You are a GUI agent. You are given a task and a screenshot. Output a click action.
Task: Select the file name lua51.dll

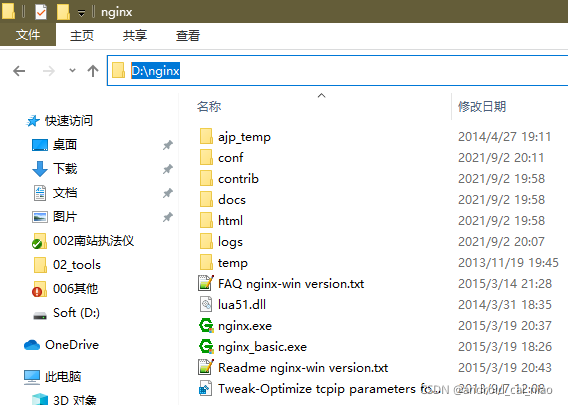(x=242, y=305)
